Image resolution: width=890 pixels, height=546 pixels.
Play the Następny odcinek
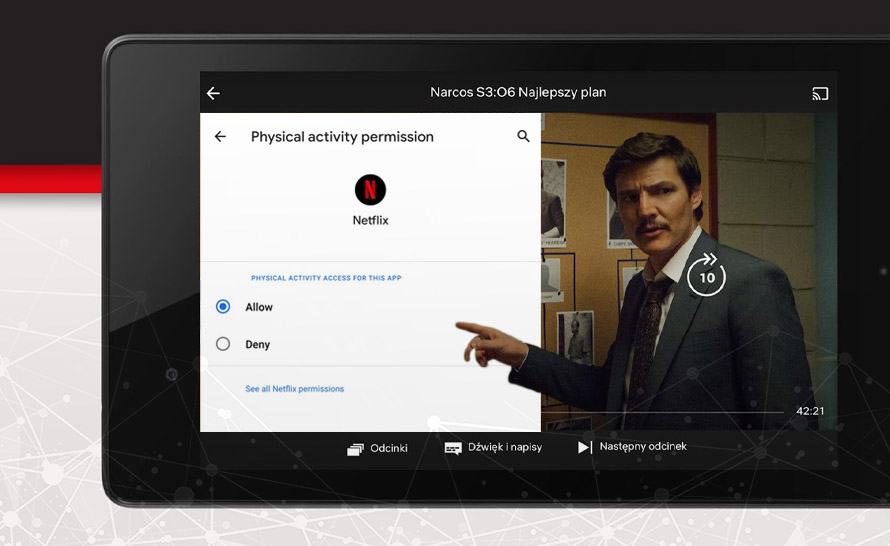[632, 447]
